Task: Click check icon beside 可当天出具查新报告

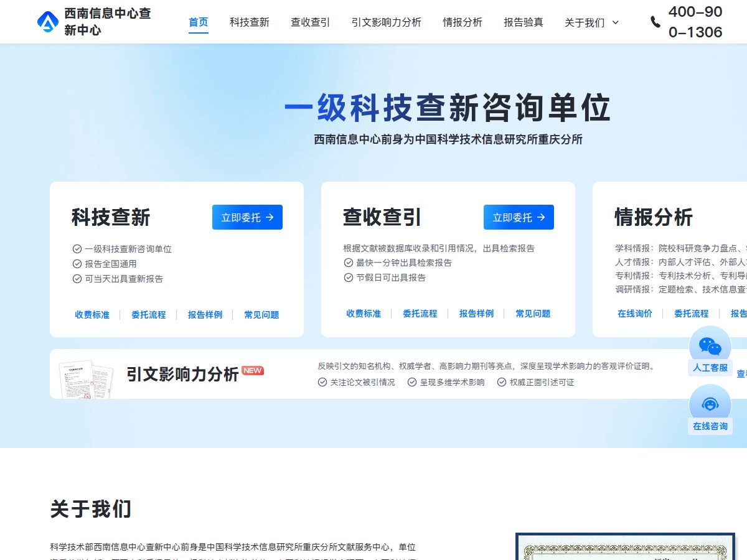Action: (x=77, y=279)
